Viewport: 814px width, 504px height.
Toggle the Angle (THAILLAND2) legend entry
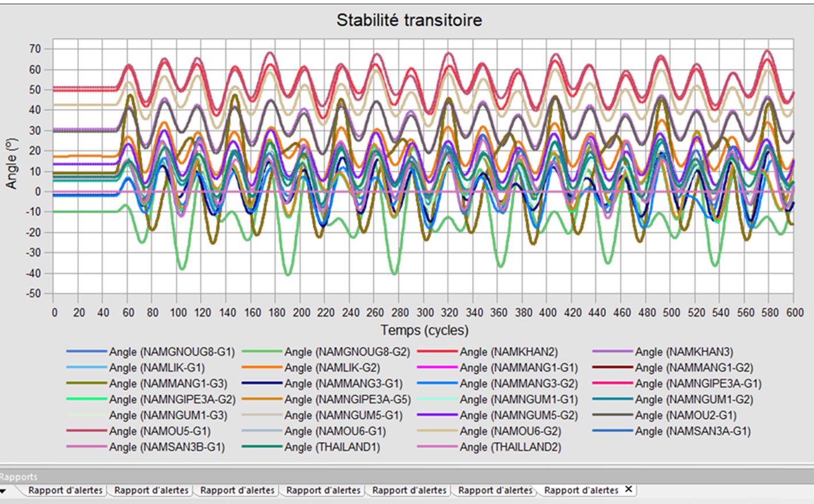510,447
